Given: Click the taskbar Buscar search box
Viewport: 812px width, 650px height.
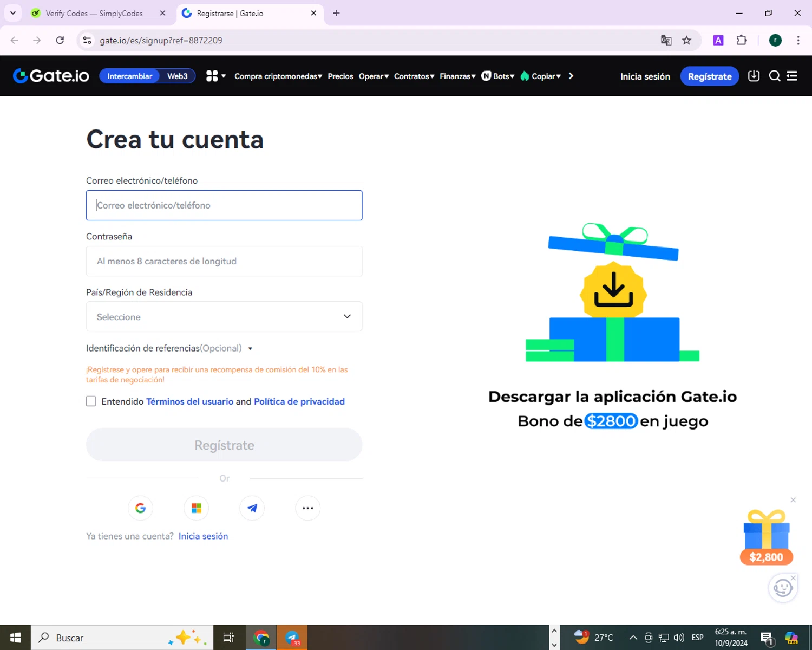Looking at the screenshot, I should (122, 638).
